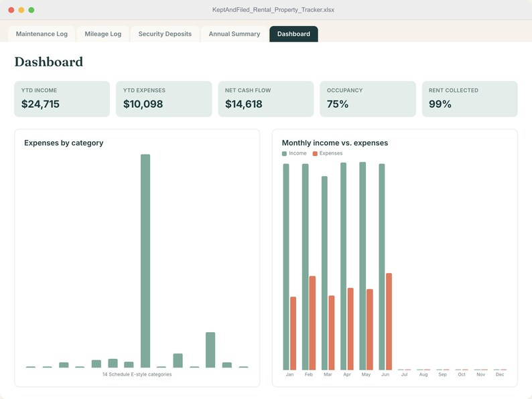Click the Expenses legend label
Image resolution: width=532 pixels, height=399 pixels.
point(331,153)
